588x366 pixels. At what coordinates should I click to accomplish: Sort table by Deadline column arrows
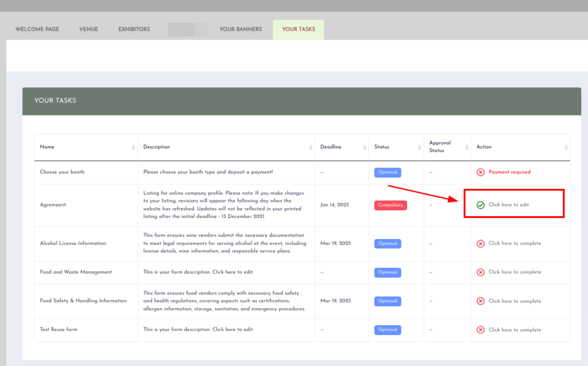tap(364, 147)
